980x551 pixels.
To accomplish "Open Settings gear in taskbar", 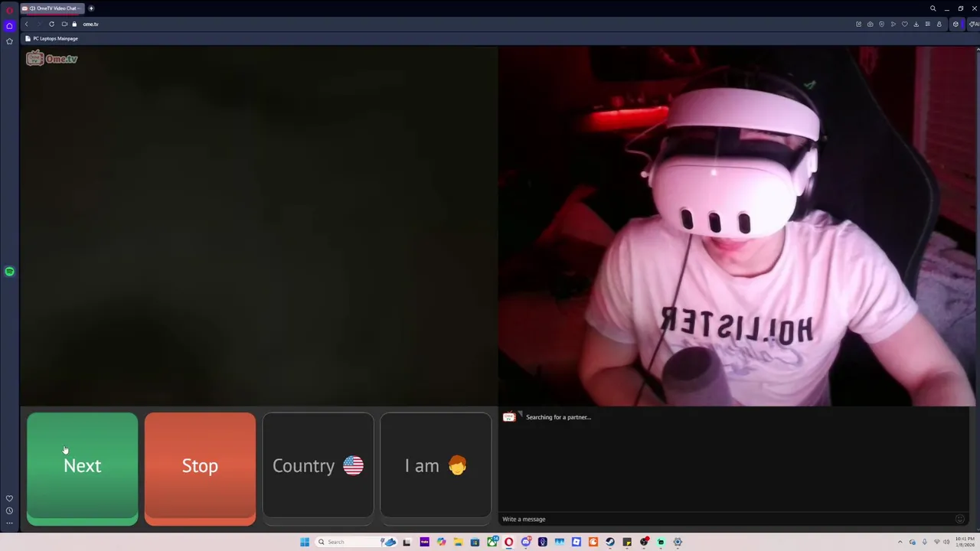I will (x=678, y=542).
